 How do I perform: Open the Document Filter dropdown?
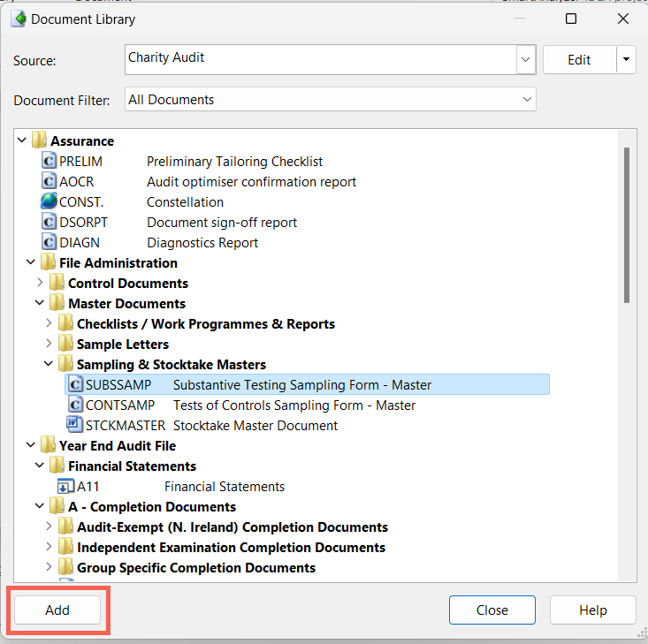point(527,99)
